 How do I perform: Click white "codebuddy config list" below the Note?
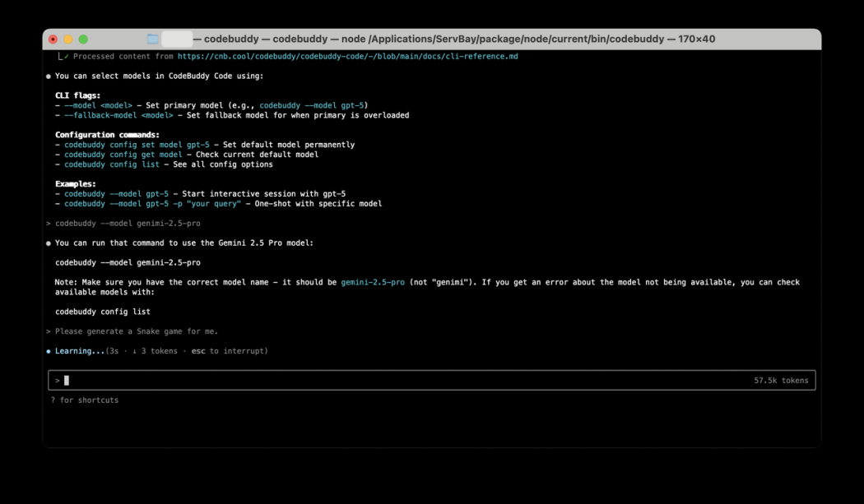103,312
